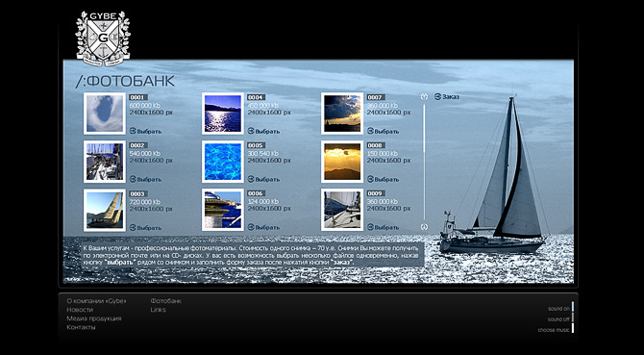The image size is (644, 355).
Task: Click choose music option
Action: click(x=556, y=330)
